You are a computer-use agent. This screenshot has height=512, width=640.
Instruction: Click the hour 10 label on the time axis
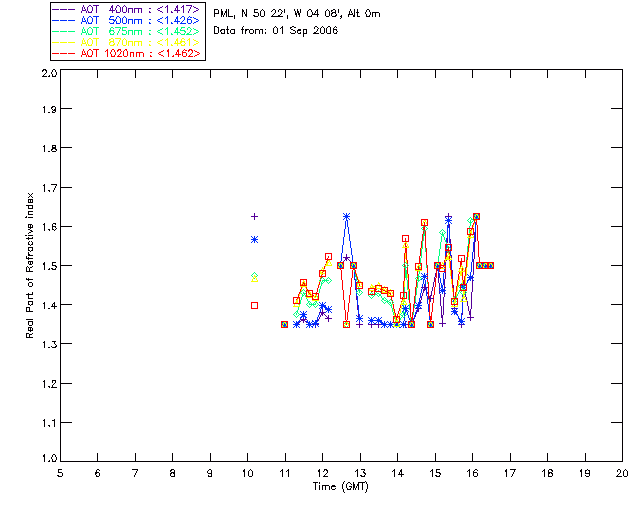[x=247, y=473]
